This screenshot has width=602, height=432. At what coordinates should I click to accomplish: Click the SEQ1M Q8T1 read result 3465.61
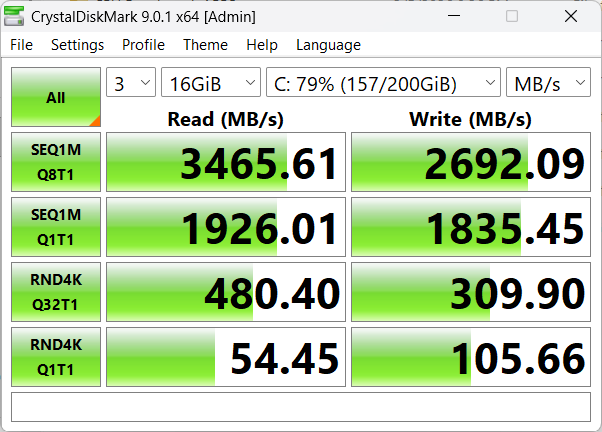[x=226, y=162]
